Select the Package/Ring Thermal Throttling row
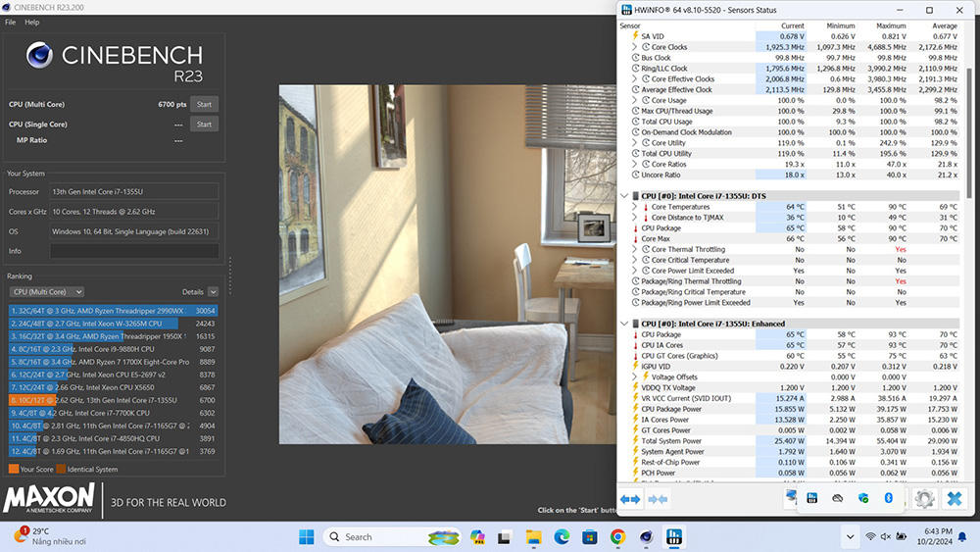Image resolution: width=980 pixels, height=552 pixels. coord(795,281)
